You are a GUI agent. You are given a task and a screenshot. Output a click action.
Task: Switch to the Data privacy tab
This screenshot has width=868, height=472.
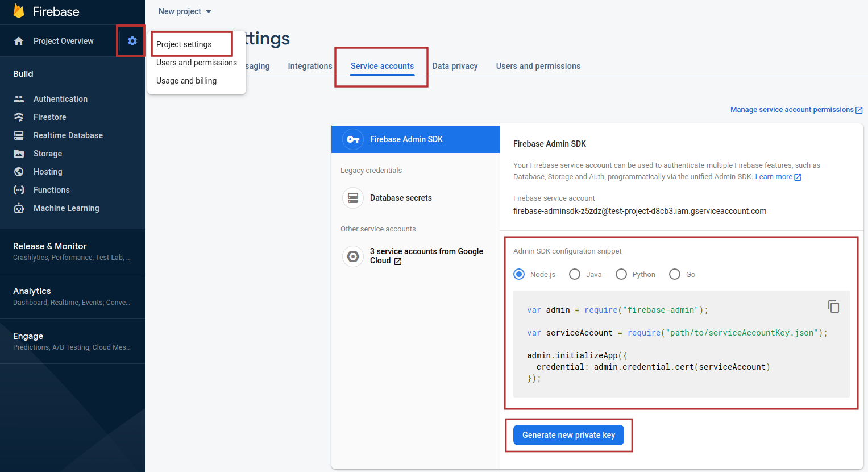455,66
